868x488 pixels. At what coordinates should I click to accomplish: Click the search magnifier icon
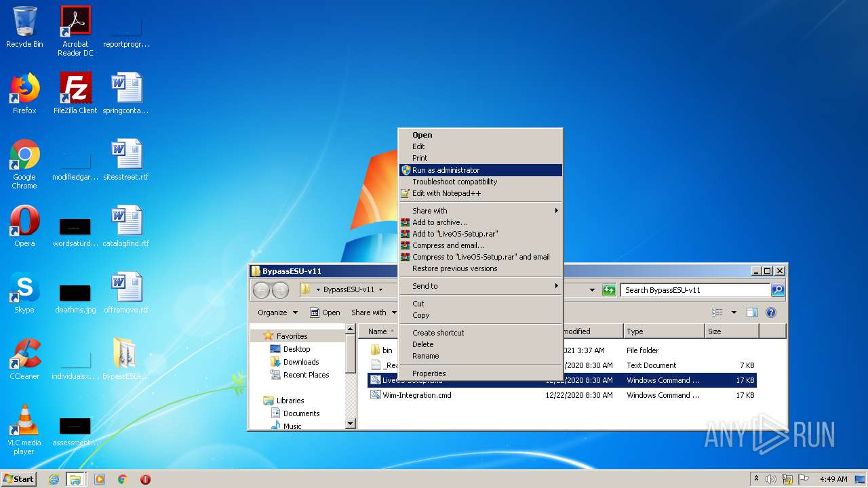tap(778, 290)
